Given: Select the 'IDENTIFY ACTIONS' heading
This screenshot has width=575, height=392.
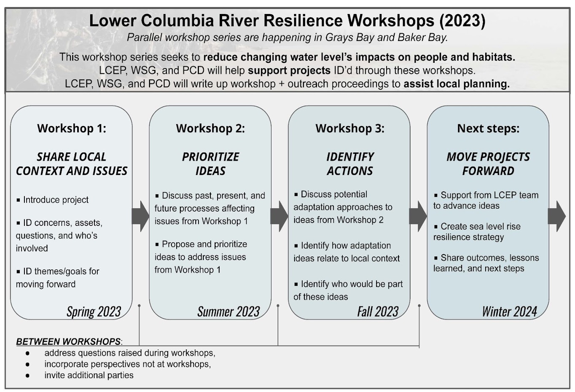Looking at the screenshot, I should 350,164.
